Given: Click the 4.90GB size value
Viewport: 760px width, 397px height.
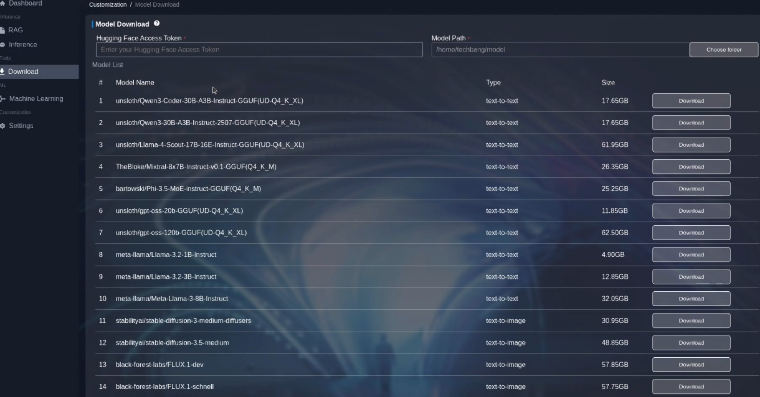Looking at the screenshot, I should pyautogui.click(x=613, y=254).
